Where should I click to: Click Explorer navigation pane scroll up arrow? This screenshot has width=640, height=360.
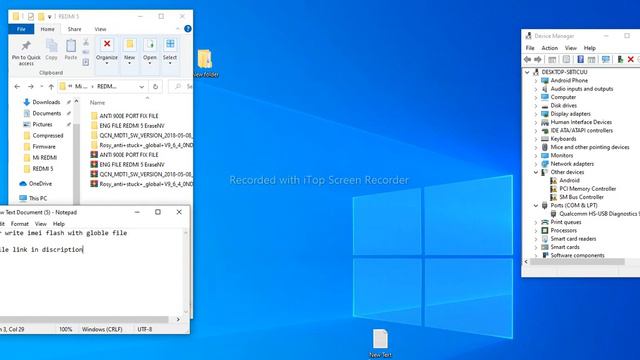[76, 101]
